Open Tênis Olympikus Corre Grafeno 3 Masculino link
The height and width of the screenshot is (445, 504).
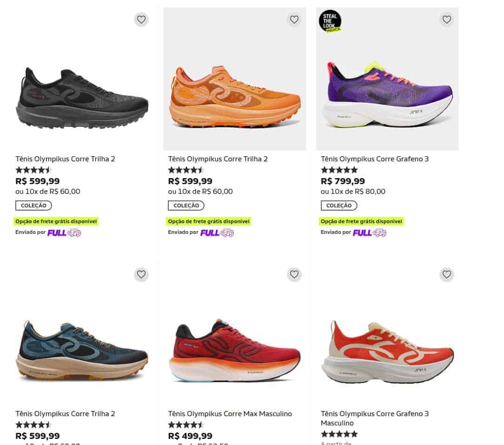click(x=375, y=418)
